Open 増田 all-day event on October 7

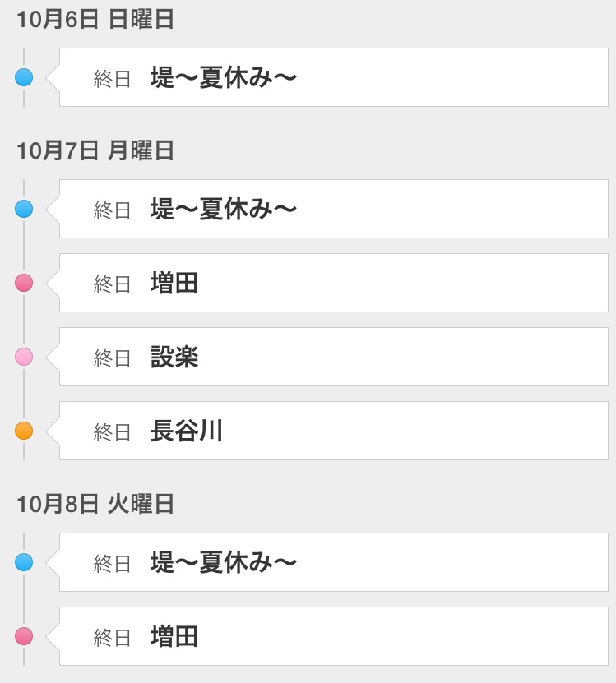coord(334,283)
